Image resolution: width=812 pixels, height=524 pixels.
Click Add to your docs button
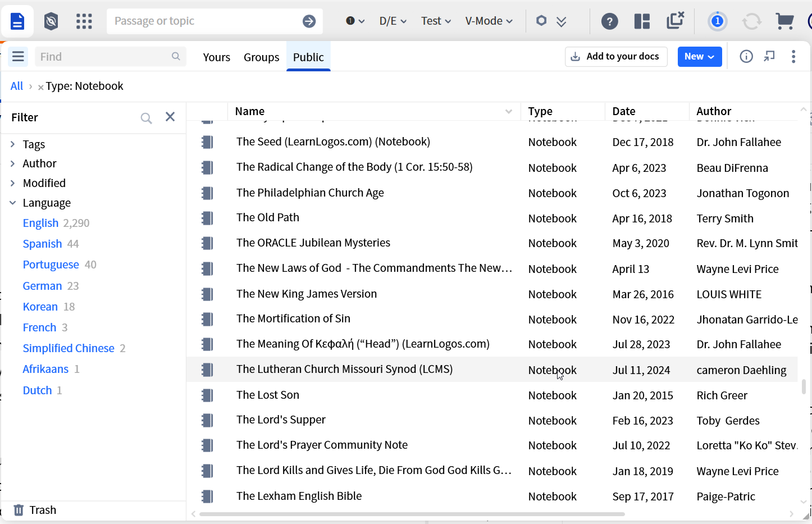pyautogui.click(x=616, y=57)
